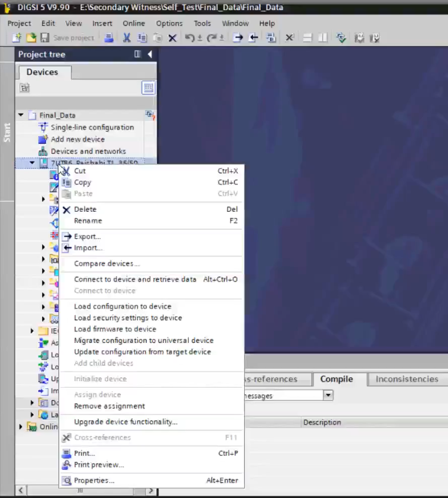This screenshot has height=498, width=448.
Task: Click the compile icon with green arrow
Action: click(x=341, y=38)
